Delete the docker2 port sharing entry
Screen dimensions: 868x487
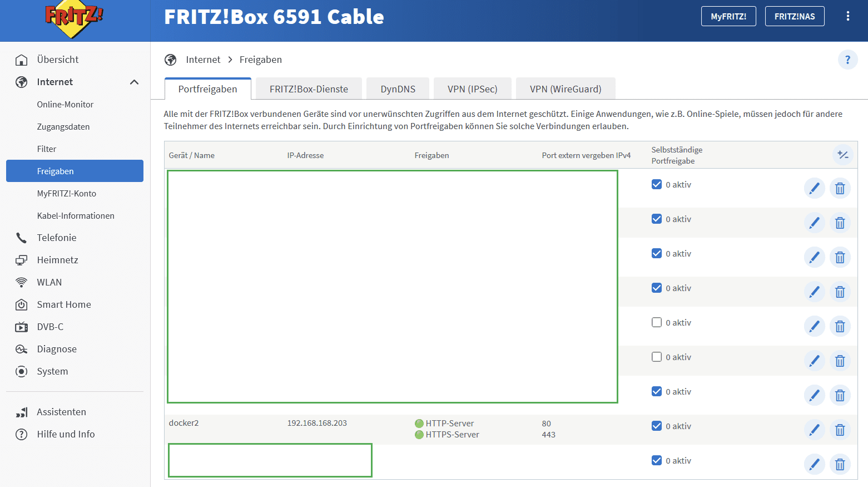click(840, 430)
